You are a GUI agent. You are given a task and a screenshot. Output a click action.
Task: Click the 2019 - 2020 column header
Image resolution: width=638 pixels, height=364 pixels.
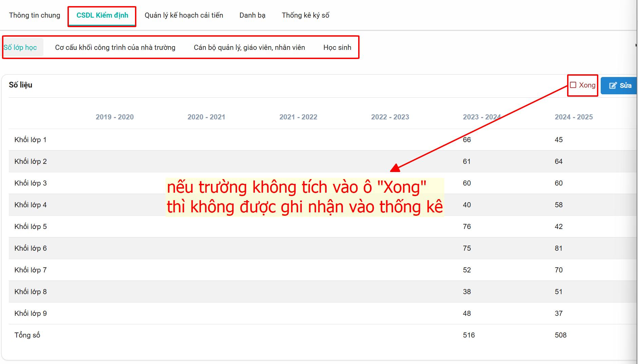(115, 117)
